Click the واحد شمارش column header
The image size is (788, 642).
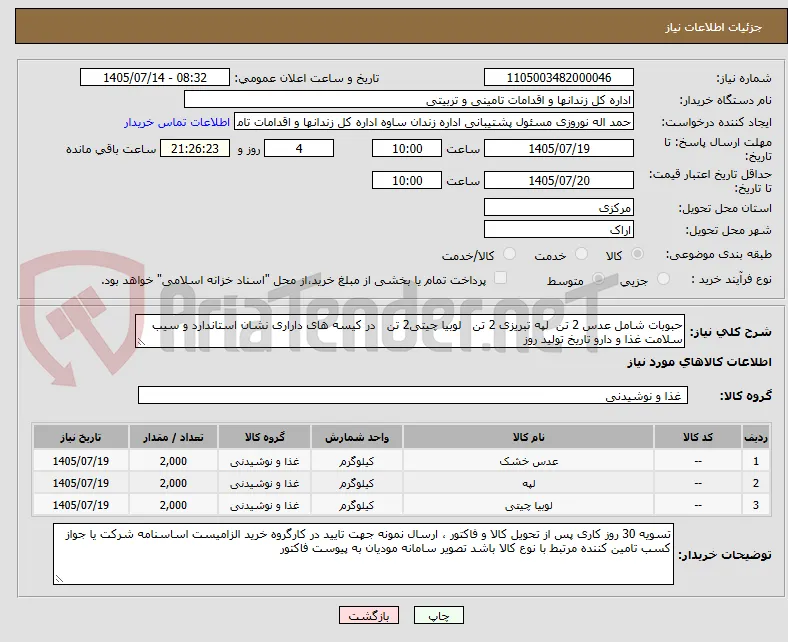(356, 437)
